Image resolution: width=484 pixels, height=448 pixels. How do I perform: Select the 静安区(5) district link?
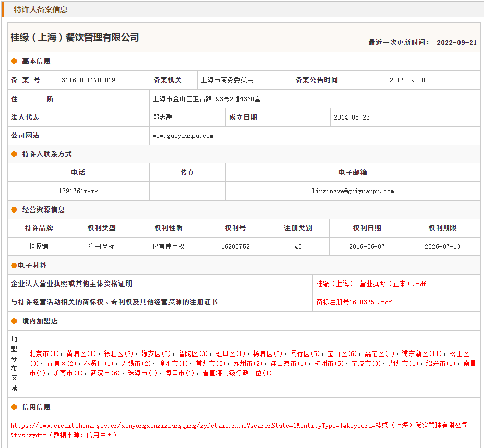tap(156, 353)
